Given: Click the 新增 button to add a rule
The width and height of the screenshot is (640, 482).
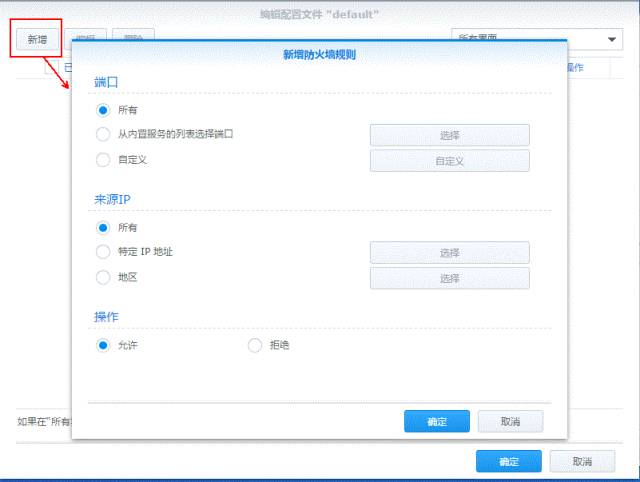Looking at the screenshot, I should point(37,39).
